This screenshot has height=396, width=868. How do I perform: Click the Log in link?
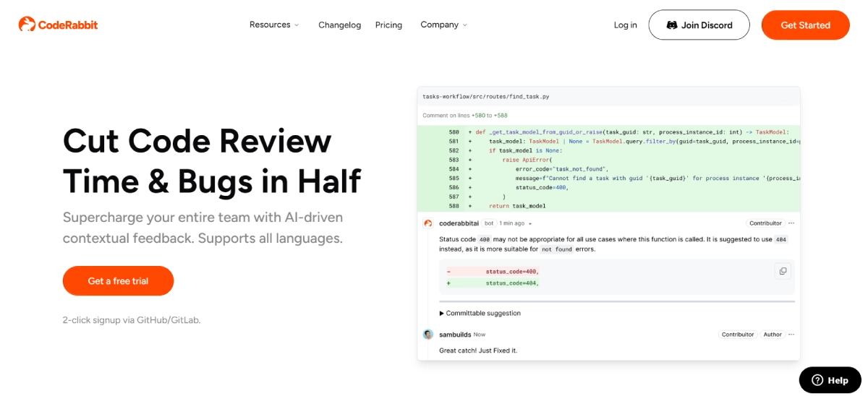tap(625, 25)
